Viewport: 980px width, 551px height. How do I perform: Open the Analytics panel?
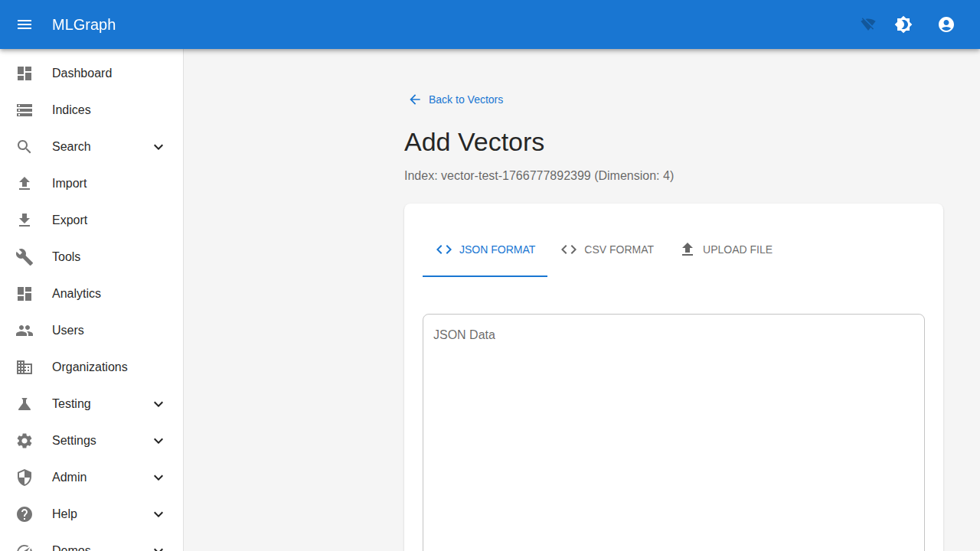point(76,293)
